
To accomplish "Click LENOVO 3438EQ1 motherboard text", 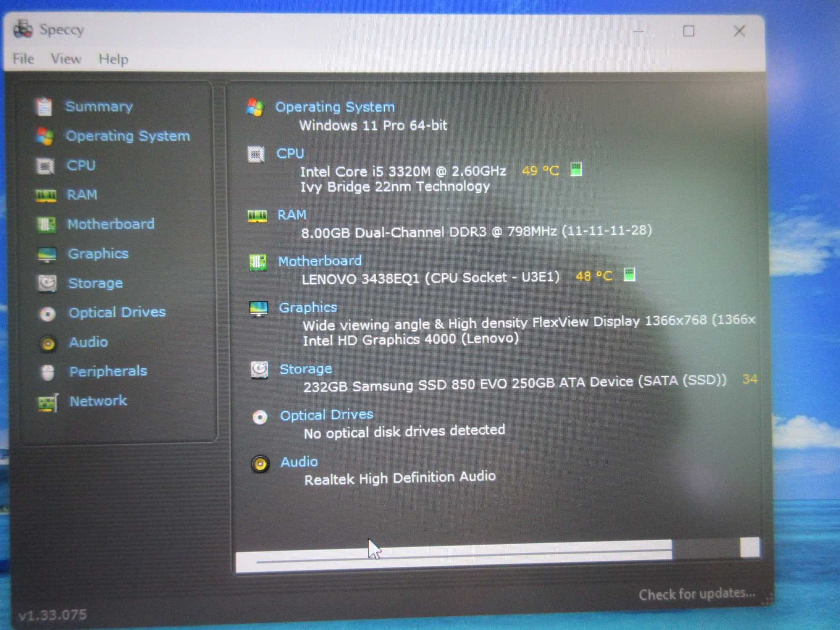I will 431,278.
